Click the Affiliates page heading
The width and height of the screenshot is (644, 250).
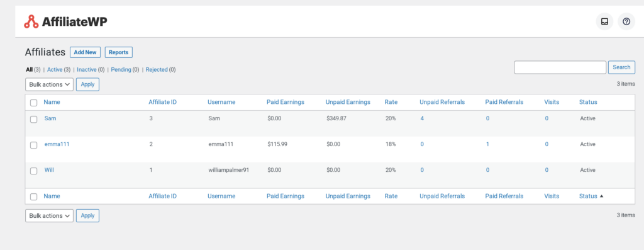tap(45, 52)
